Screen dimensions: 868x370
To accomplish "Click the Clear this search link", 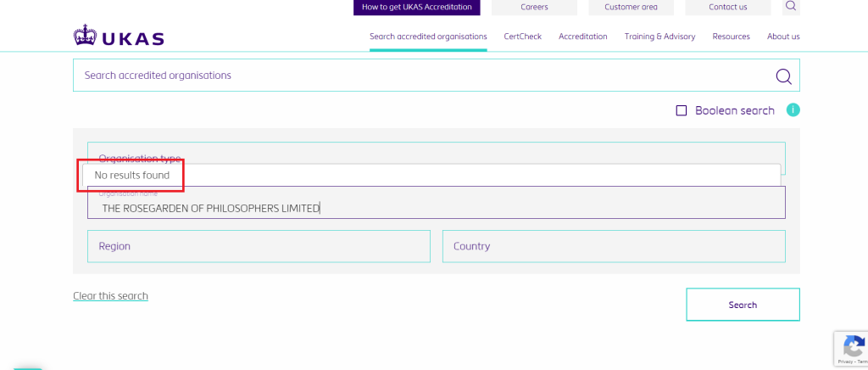I will pos(111,296).
